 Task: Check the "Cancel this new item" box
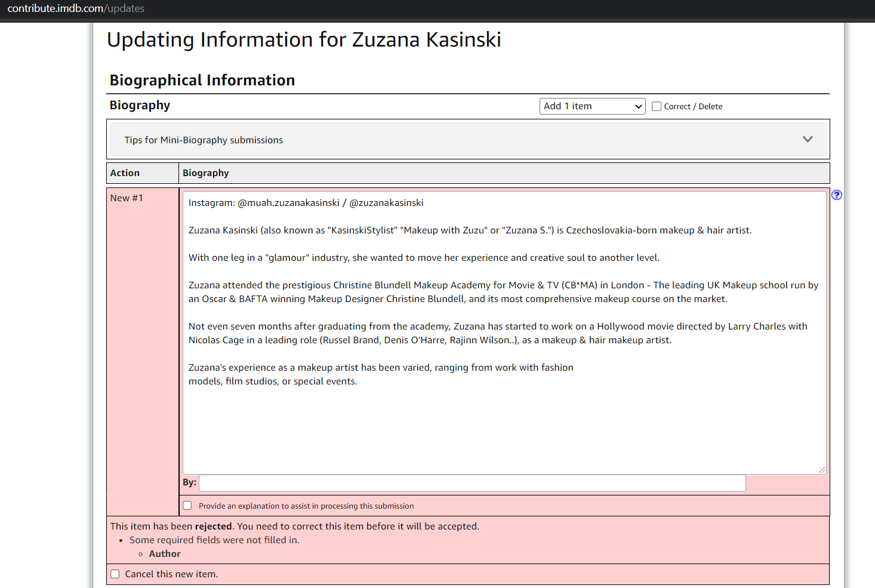click(x=115, y=574)
